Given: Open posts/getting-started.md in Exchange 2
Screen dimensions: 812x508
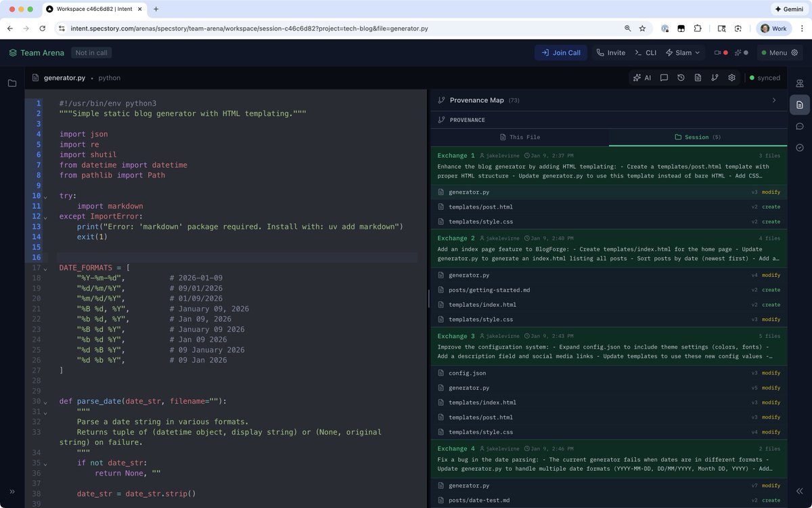Looking at the screenshot, I should [x=609, y=290].
